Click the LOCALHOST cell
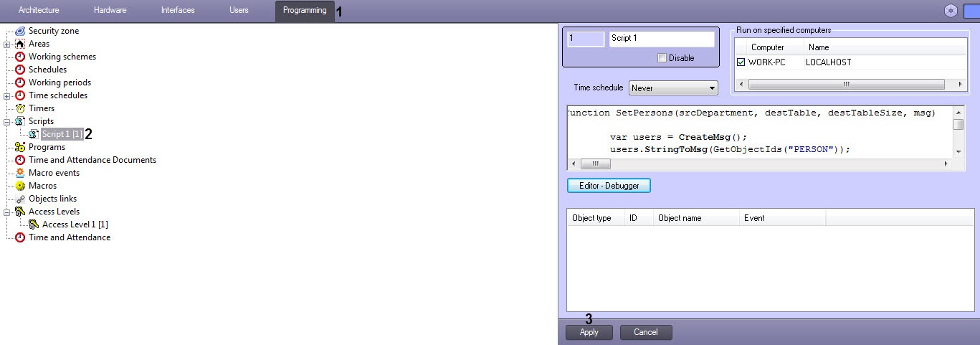 pyautogui.click(x=829, y=62)
